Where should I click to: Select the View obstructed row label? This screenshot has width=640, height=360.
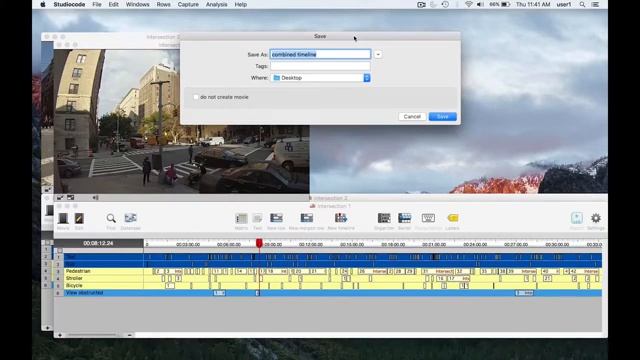click(84, 293)
